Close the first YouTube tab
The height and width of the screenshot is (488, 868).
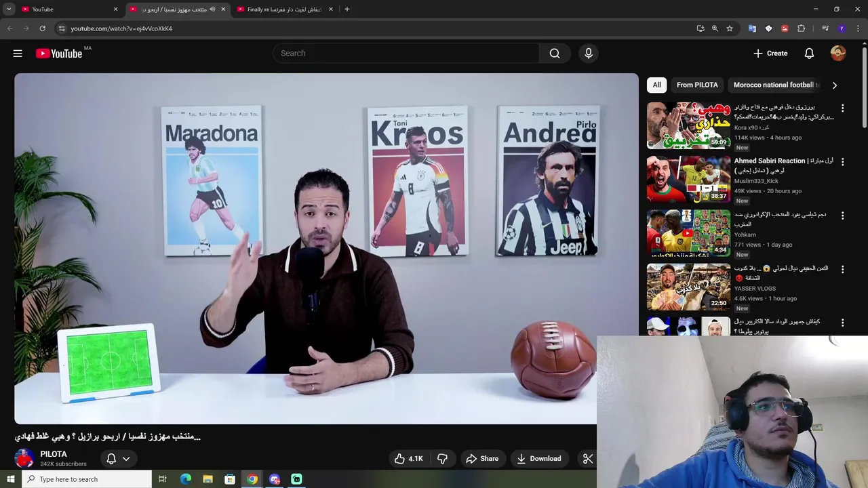click(x=115, y=9)
